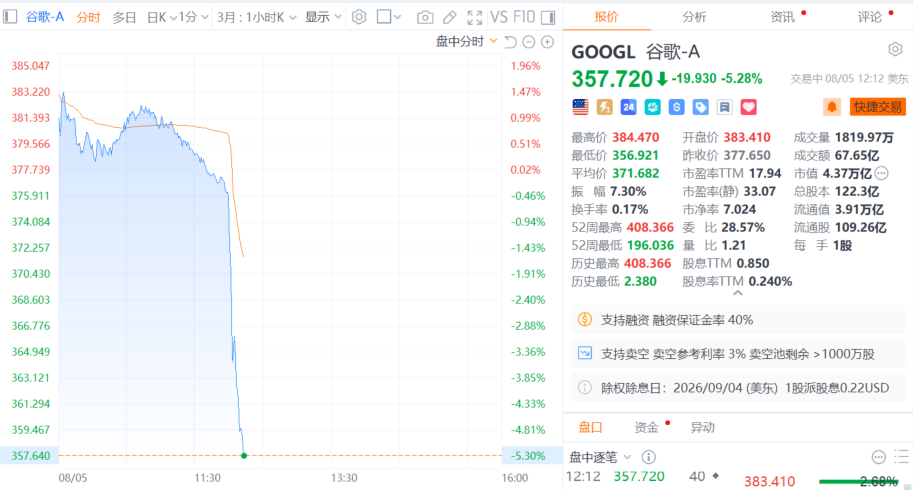The height and width of the screenshot is (490, 913).
Task: Click the 谷歌-A stock name in toolbar
Action: click(x=45, y=17)
